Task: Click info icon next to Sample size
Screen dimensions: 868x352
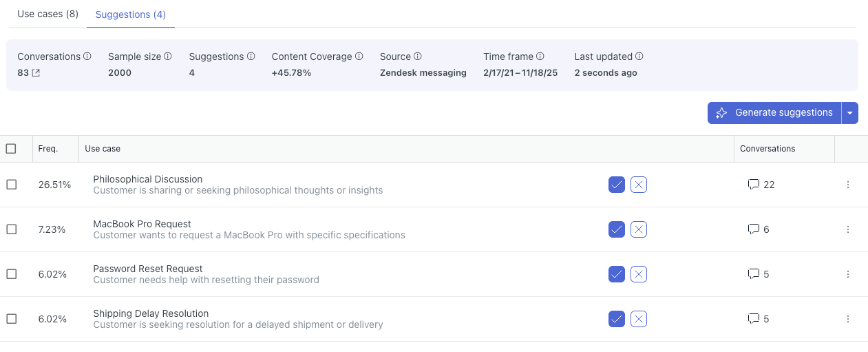Action: 168,56
